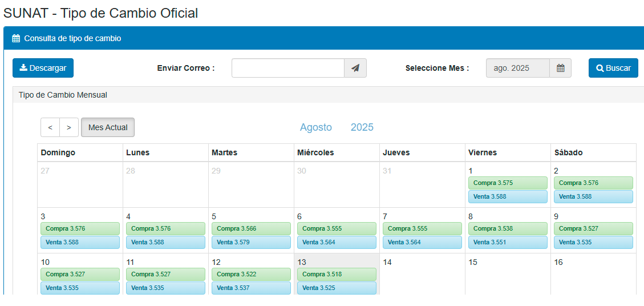Select Compra 3.522 on day 12
The image size is (644, 306).
click(252, 275)
